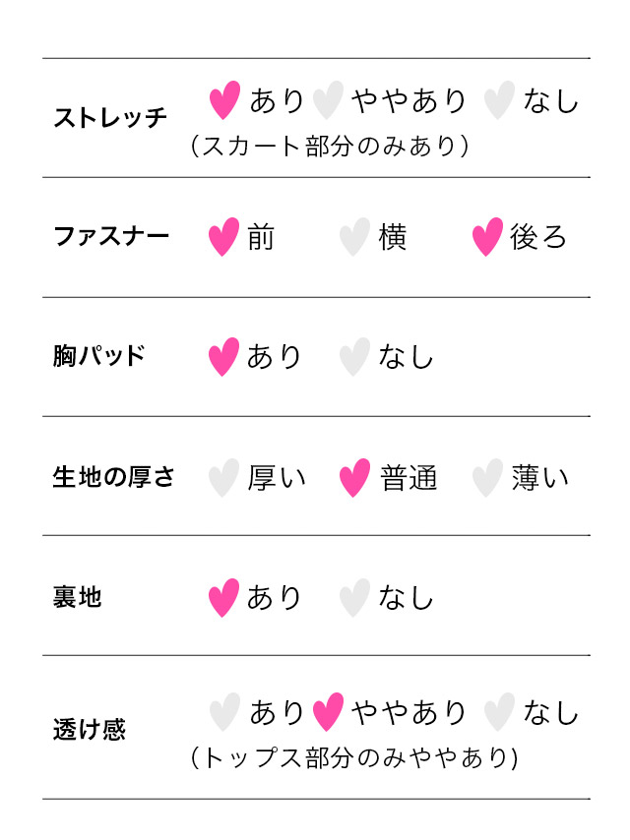630x840 pixels.
Task: Click the pink heart for 透け感 ややあり
Action: (328, 712)
